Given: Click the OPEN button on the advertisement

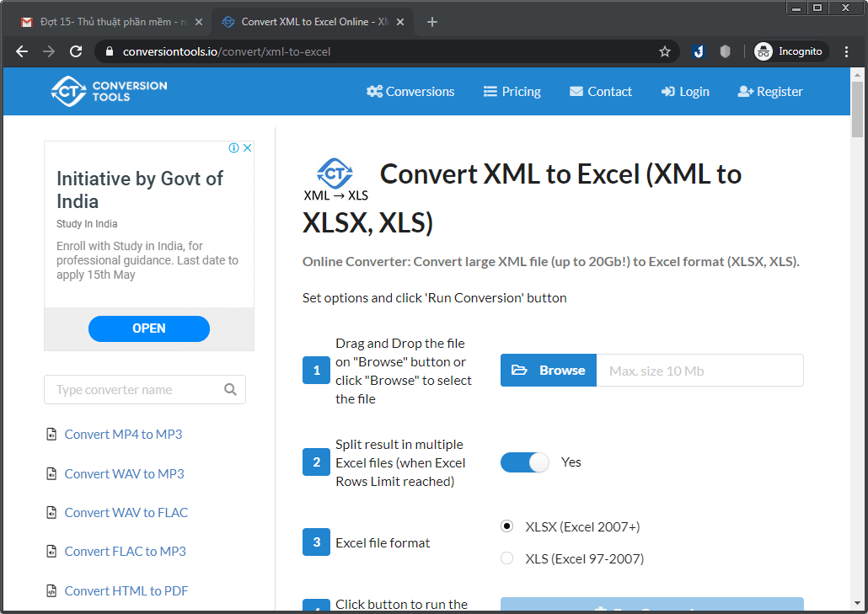Looking at the screenshot, I should tap(148, 328).
